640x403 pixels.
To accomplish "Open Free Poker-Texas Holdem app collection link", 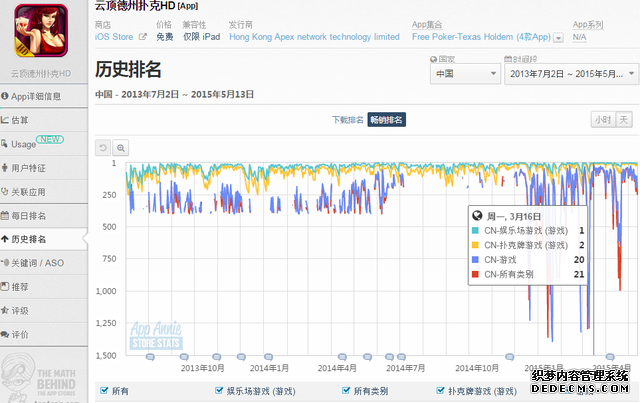I will 481,37.
